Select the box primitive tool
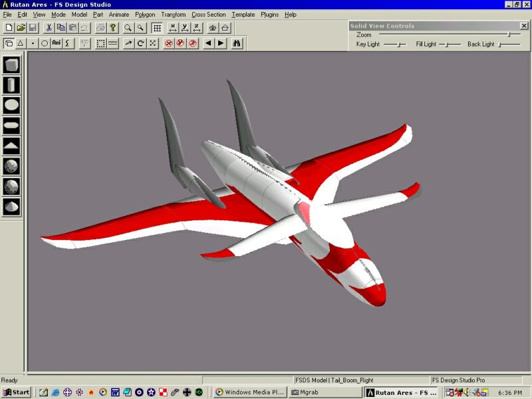 11,65
